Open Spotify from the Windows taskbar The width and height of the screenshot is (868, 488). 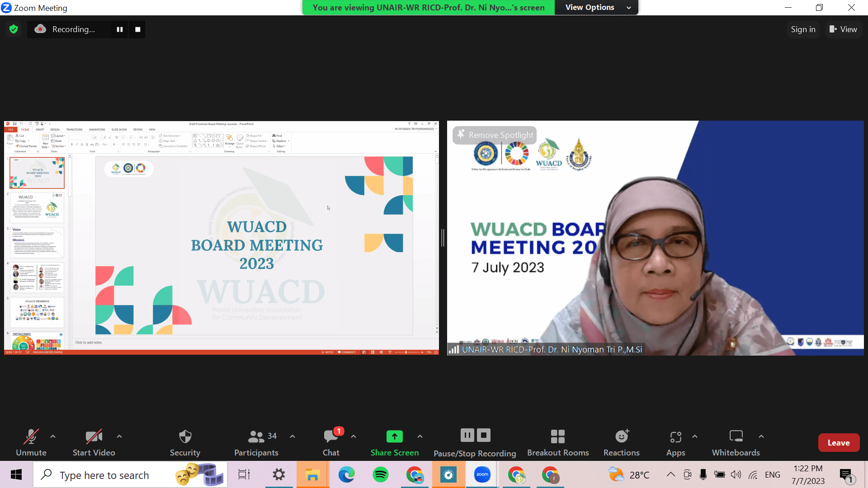pos(381,475)
